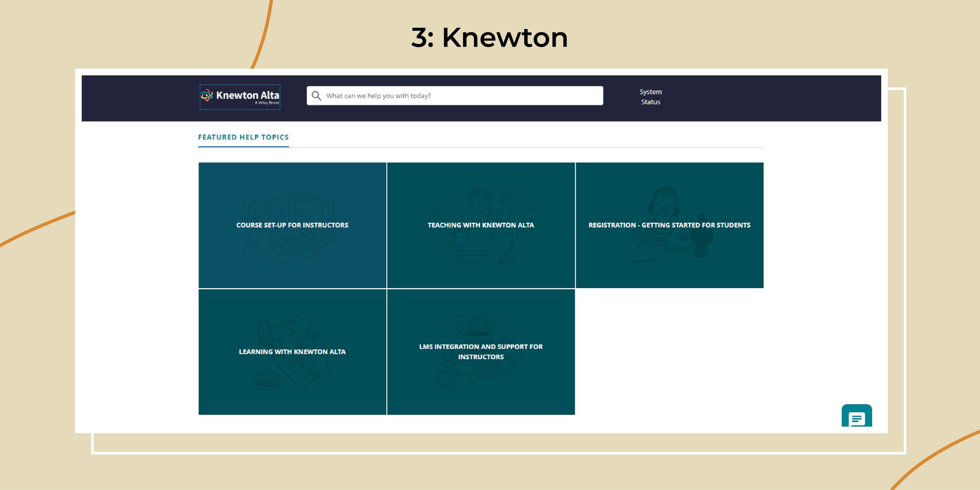The image size is (980, 490).
Task: Click the atom icon in the Knewton logo
Action: tap(208, 95)
